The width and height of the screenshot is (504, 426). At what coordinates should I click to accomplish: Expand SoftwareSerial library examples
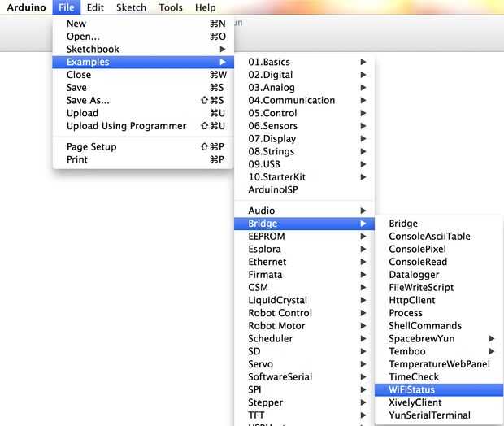304,377
